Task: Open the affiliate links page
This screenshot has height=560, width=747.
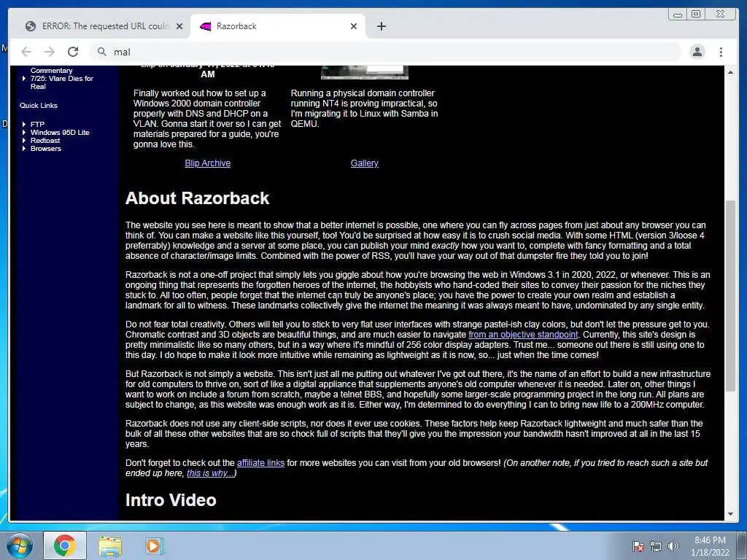Action: click(260, 463)
